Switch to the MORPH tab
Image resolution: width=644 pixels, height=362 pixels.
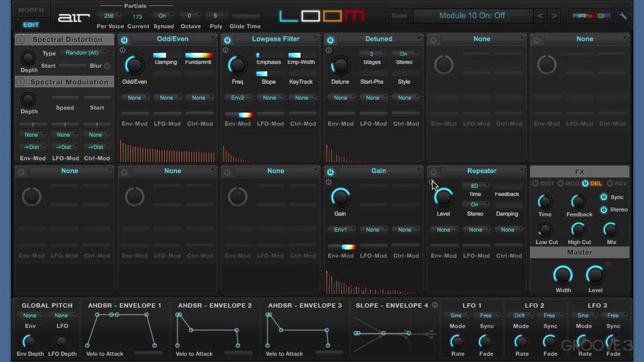[x=31, y=9]
